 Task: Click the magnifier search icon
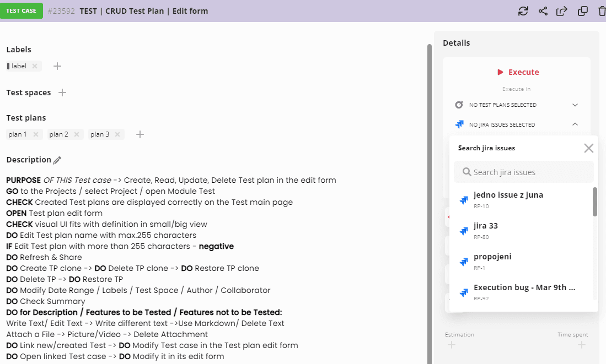click(467, 172)
